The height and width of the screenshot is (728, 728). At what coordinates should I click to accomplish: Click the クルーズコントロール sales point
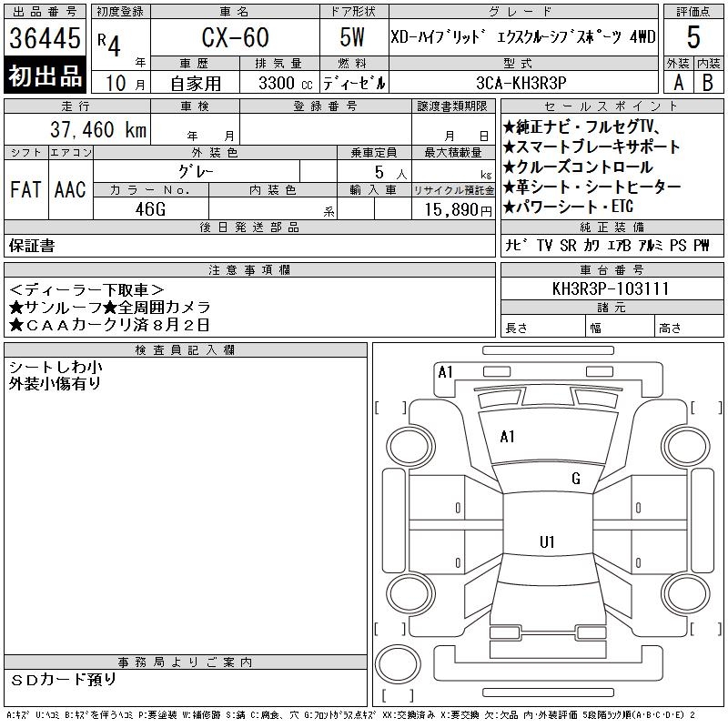point(579,167)
